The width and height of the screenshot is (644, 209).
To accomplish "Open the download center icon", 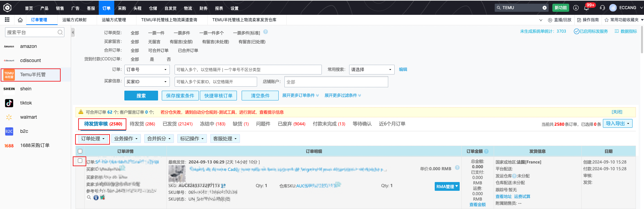I will pyautogui.click(x=576, y=8).
